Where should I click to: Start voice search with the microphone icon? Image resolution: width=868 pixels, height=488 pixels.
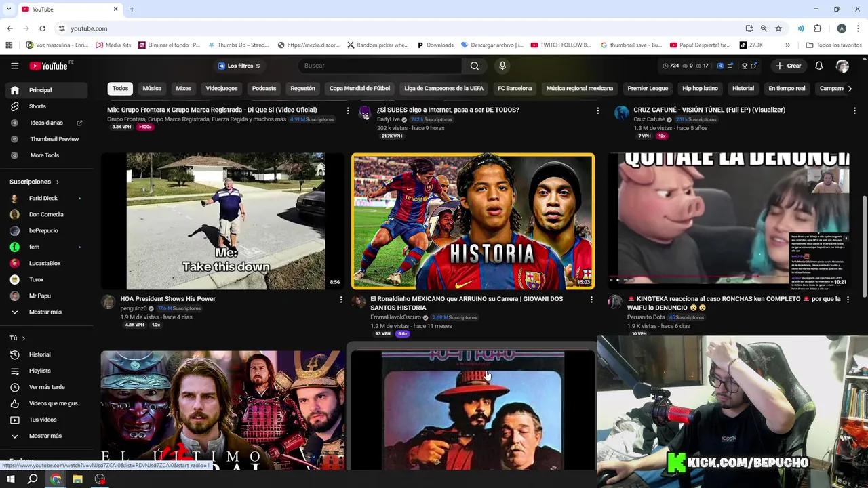point(502,66)
